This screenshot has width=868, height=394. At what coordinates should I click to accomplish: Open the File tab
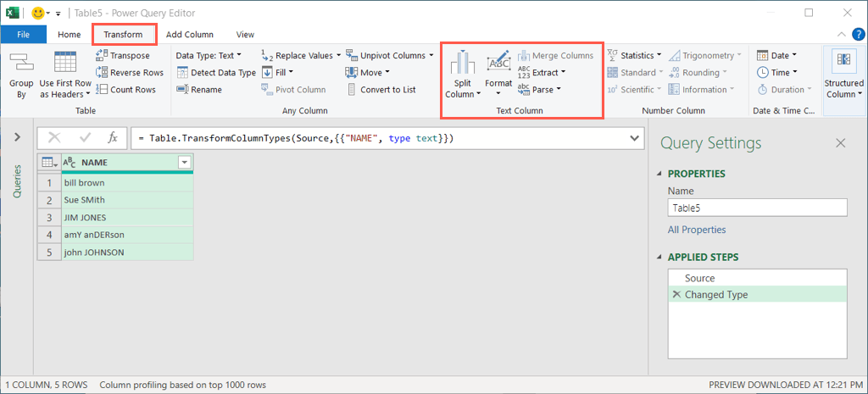coord(23,34)
